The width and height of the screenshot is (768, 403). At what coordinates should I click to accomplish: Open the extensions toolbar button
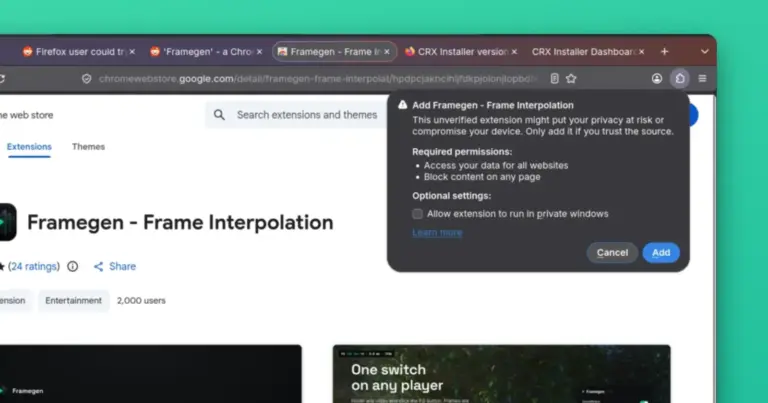click(x=680, y=78)
